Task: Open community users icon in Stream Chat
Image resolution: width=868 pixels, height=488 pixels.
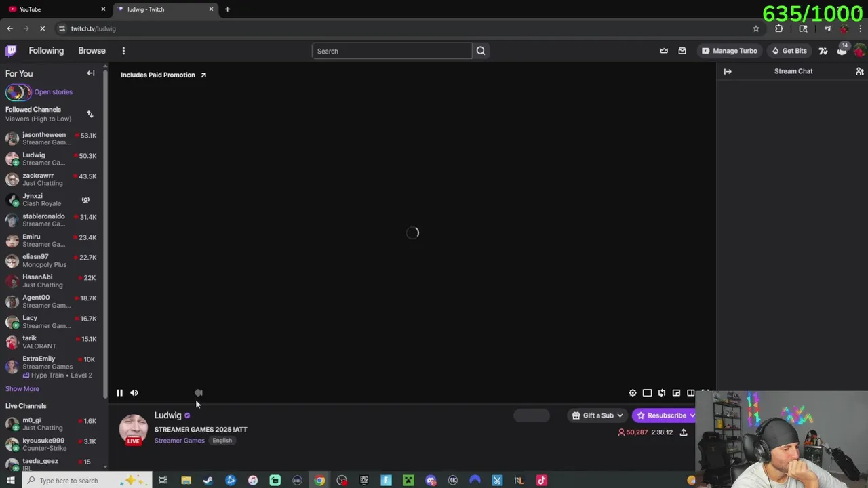Action: pyautogui.click(x=860, y=71)
